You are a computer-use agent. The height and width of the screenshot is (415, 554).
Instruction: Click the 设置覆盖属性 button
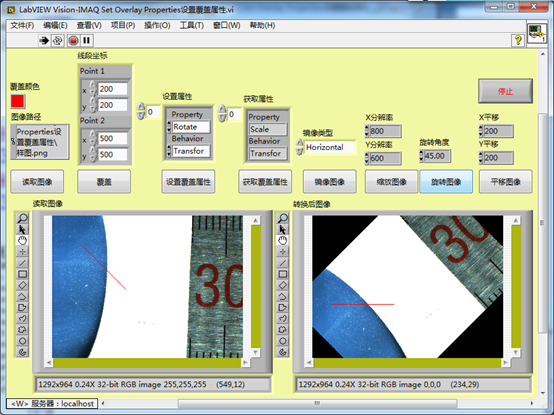[188, 182]
